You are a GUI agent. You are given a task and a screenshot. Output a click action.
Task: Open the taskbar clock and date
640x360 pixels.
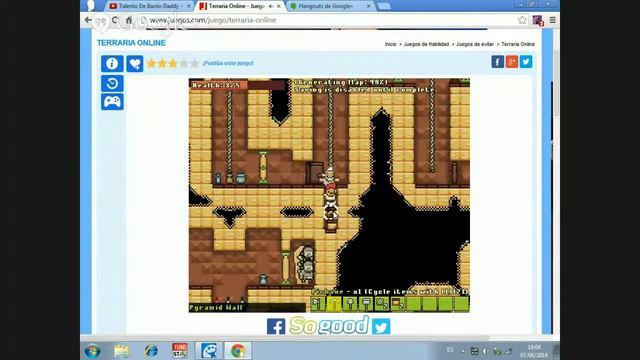coord(533,351)
